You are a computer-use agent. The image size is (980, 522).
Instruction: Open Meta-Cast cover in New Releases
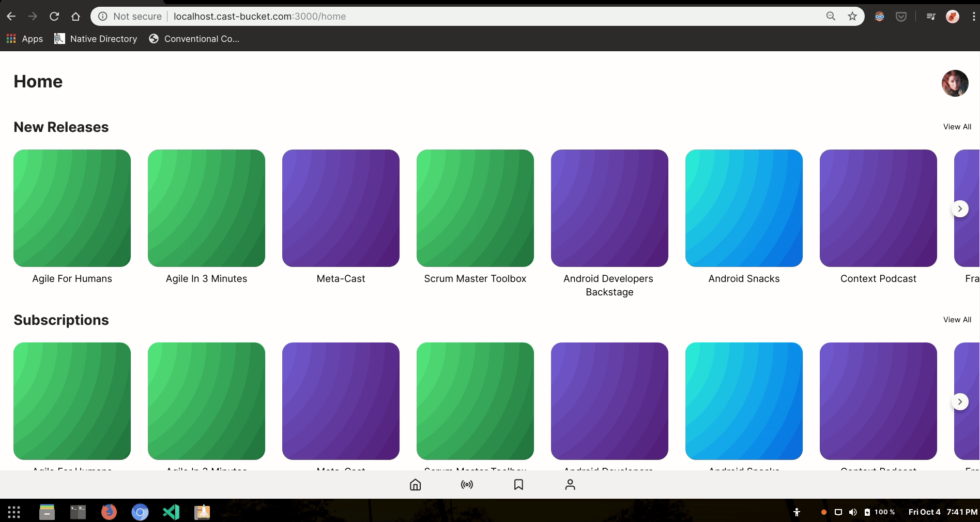pos(341,208)
